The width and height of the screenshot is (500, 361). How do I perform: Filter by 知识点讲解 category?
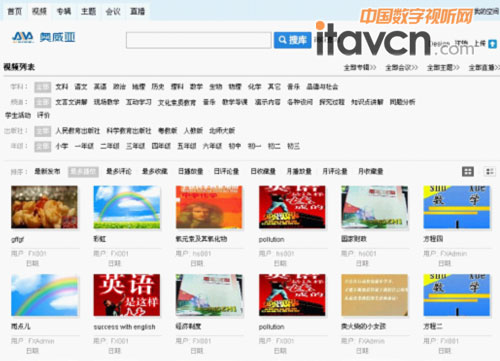click(x=367, y=102)
